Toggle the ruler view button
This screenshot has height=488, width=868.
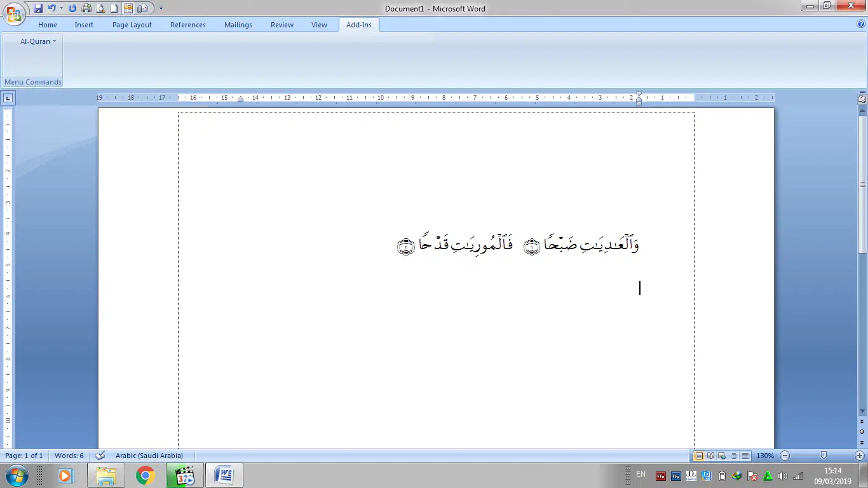[x=862, y=99]
